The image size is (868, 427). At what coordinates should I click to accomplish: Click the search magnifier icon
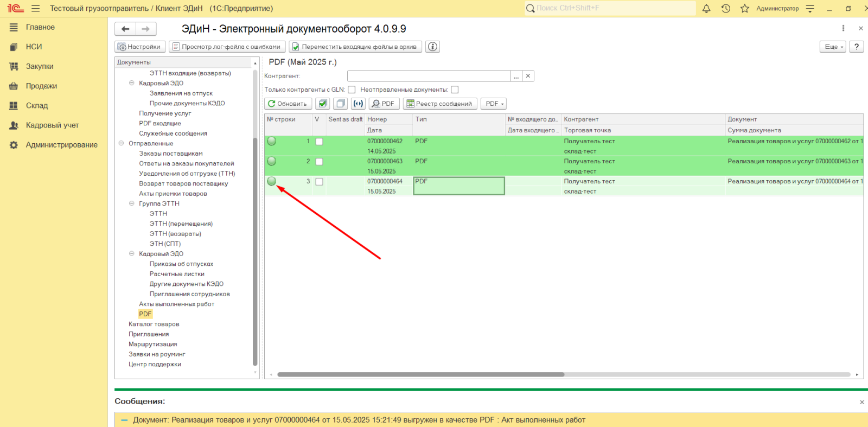[530, 8]
